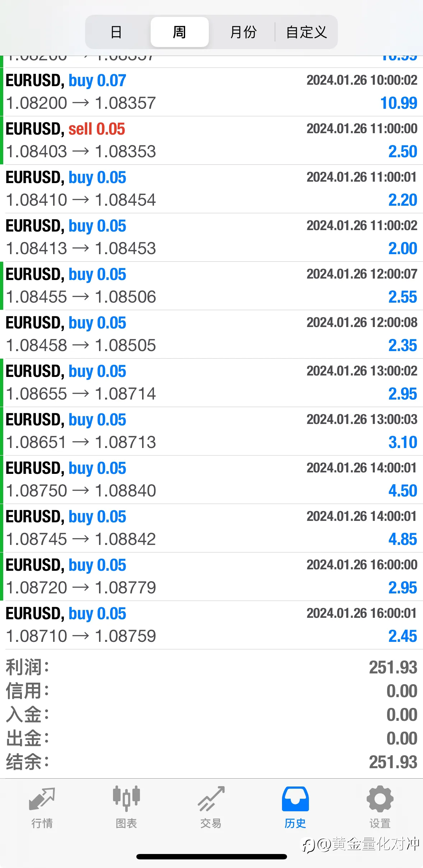The image size is (423, 868).
Task: Select trade closed at 16:00:01
Action: click(x=211, y=625)
